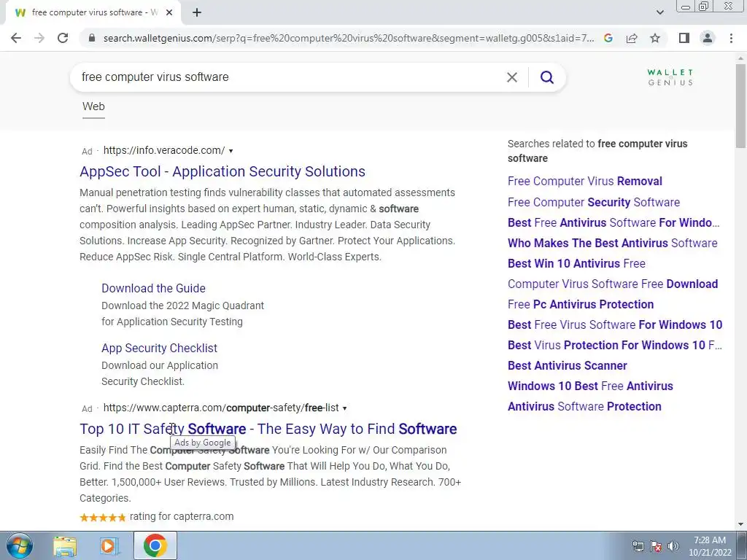
Task: Restore down the Chrome window
Action: tap(704, 7)
